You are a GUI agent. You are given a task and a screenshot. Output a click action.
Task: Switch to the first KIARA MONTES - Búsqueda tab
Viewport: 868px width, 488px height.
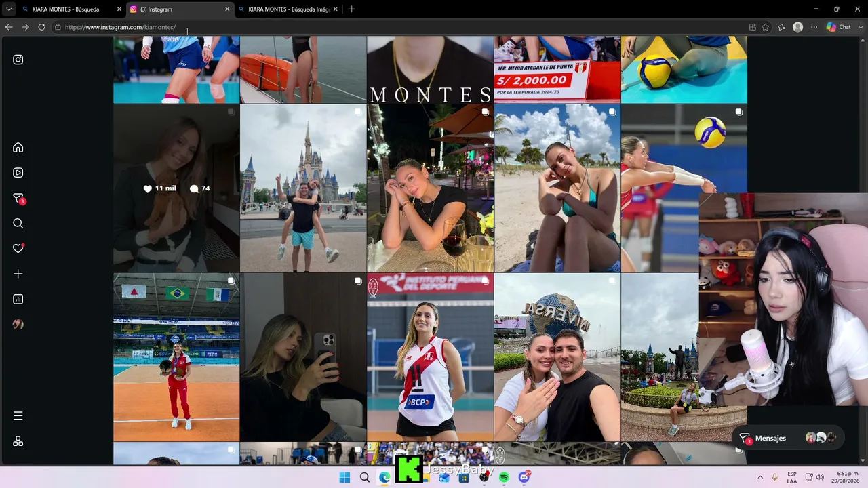click(71, 9)
